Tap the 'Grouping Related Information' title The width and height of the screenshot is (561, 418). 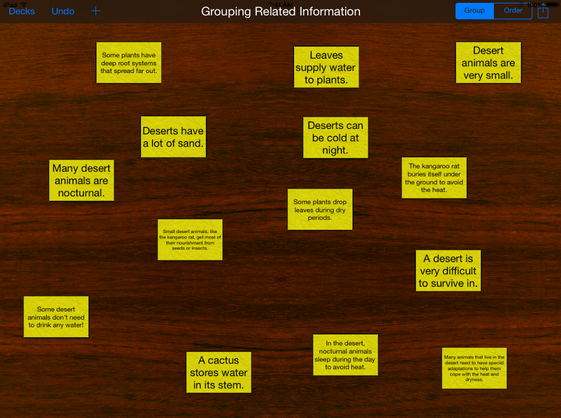coord(281,11)
